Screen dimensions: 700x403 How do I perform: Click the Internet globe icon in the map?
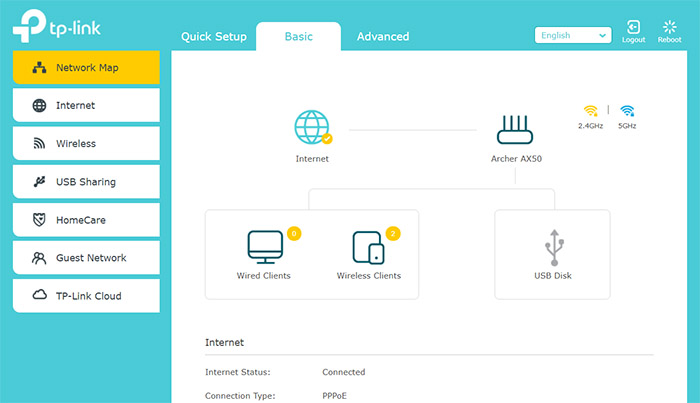pos(312,127)
